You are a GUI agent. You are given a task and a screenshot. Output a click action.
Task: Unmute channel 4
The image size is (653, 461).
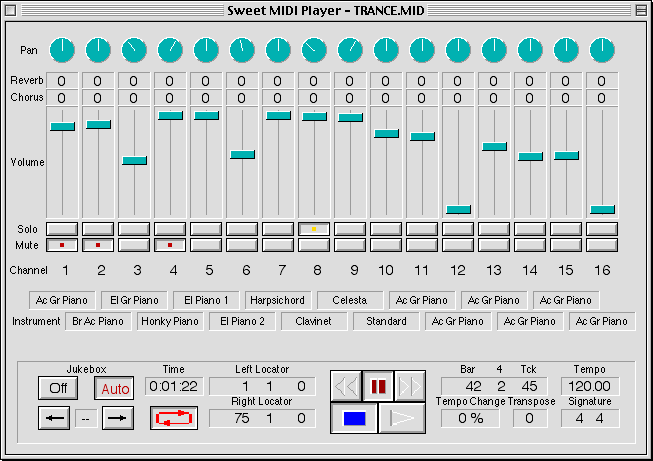[x=170, y=245]
